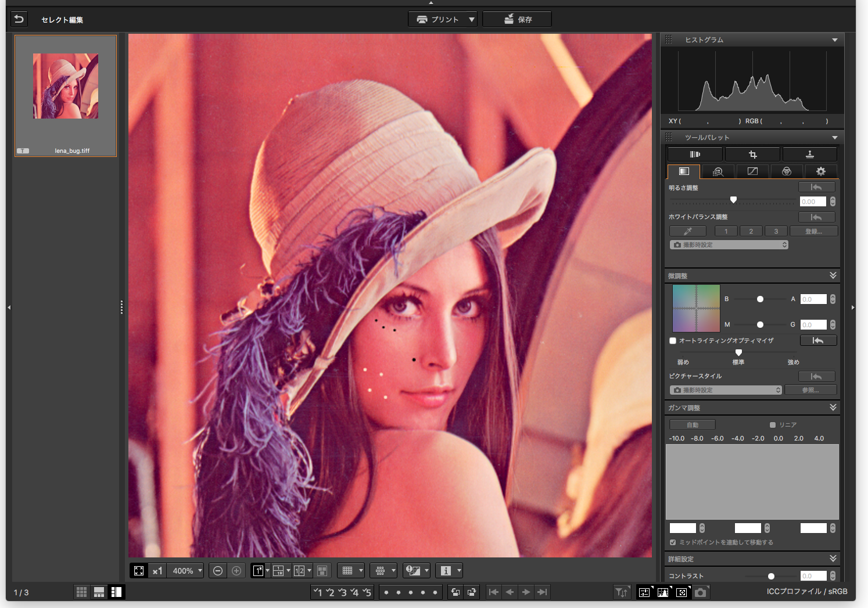Open the 400% zoom dropdown
The width and height of the screenshot is (868, 608).
tap(186, 571)
